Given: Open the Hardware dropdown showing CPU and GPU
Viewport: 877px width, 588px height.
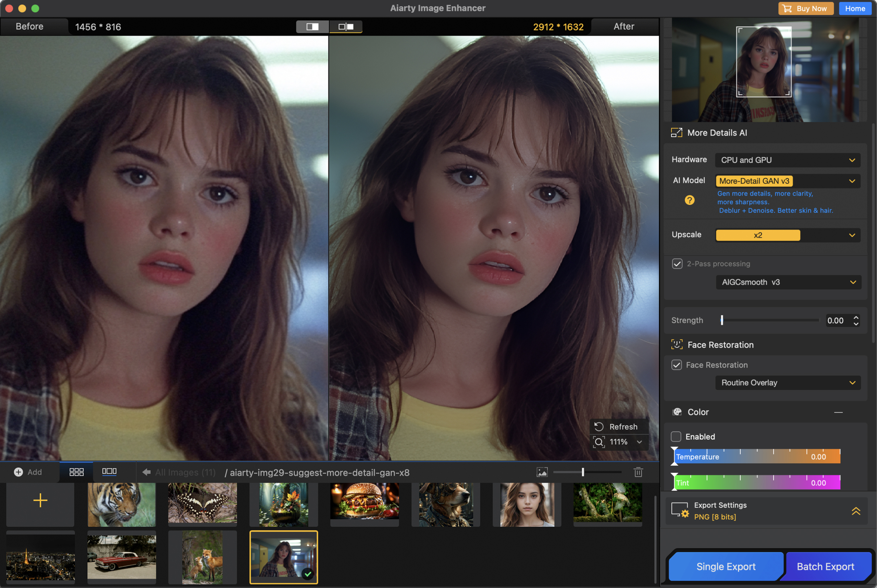Looking at the screenshot, I should (x=787, y=160).
